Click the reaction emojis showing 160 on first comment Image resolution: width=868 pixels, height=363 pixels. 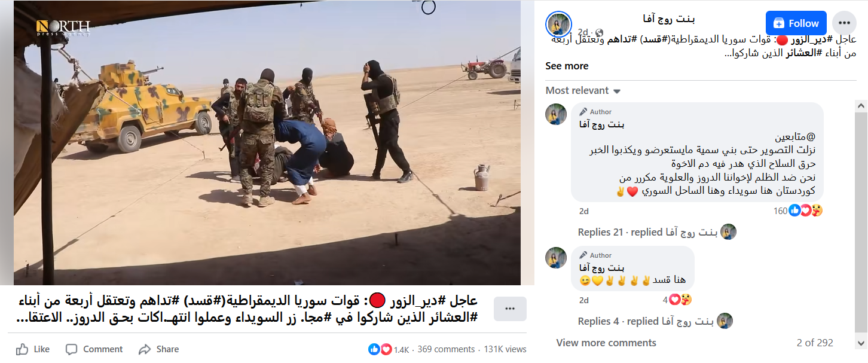[x=806, y=211]
